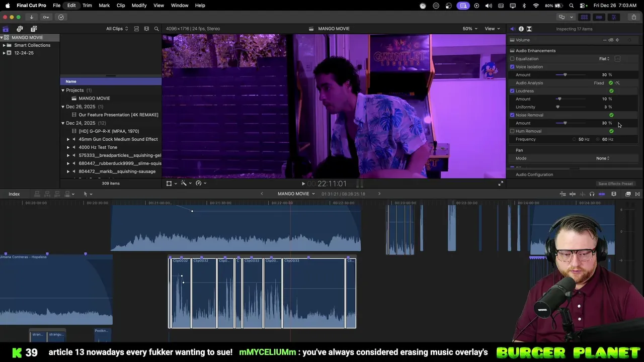Select the 60 Hz frequency radio button
This screenshot has height=362, width=644.
coord(598,139)
